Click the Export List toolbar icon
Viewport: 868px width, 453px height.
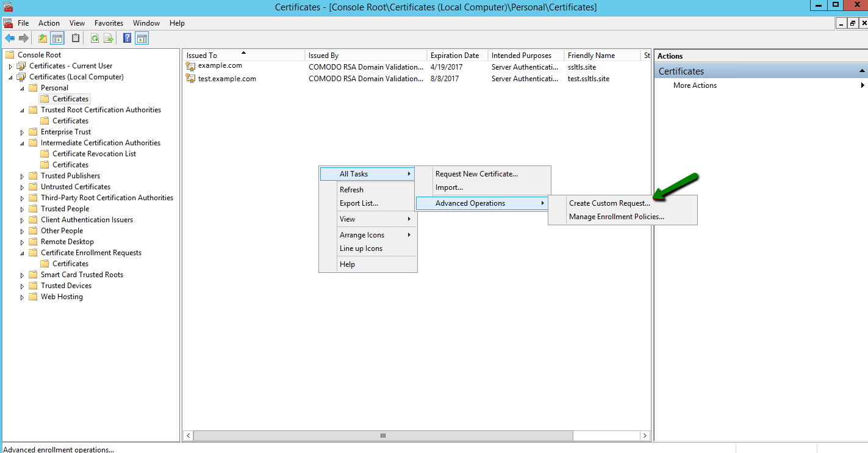109,38
